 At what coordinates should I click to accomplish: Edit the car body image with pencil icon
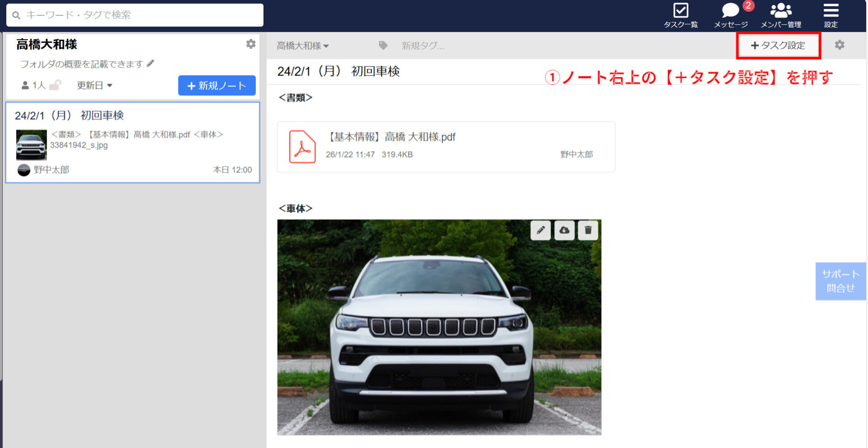click(540, 230)
